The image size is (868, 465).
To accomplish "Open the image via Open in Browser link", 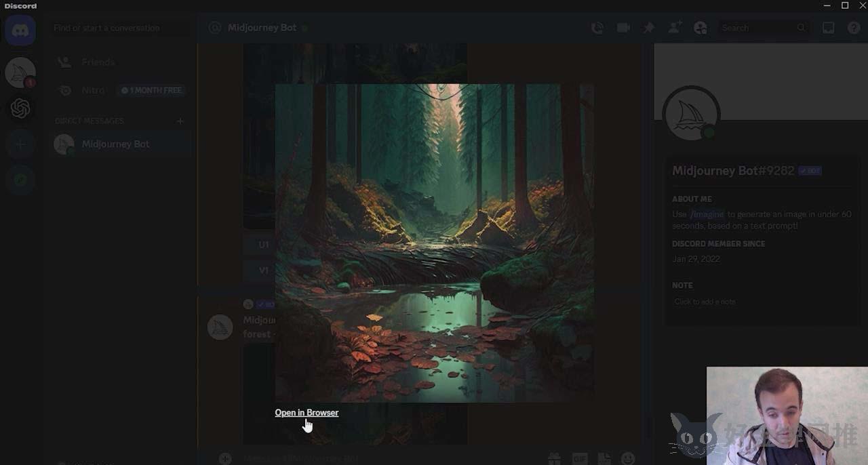I will pos(307,412).
